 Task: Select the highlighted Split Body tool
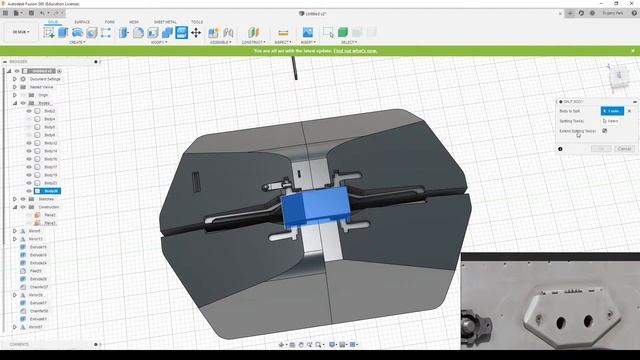pos(182,33)
